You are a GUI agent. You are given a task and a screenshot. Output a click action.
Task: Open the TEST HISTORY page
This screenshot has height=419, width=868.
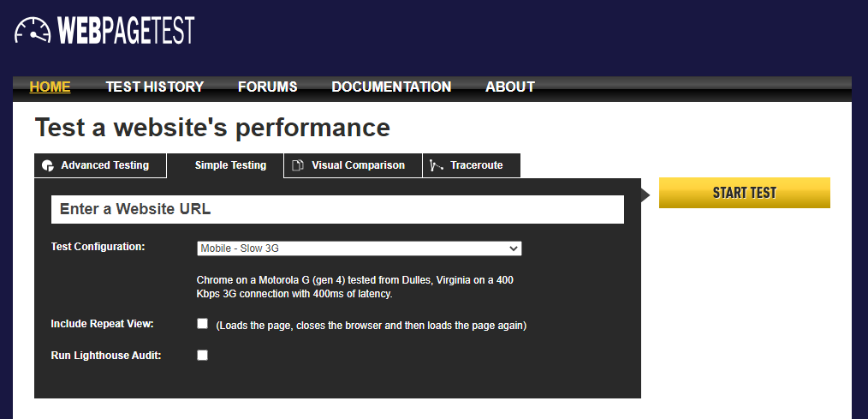point(154,87)
